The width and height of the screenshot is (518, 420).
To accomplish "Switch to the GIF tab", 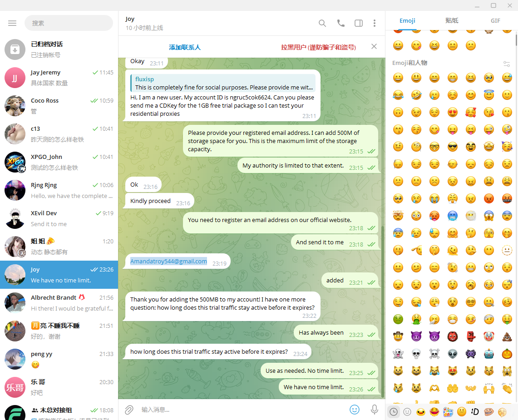I will coord(495,20).
